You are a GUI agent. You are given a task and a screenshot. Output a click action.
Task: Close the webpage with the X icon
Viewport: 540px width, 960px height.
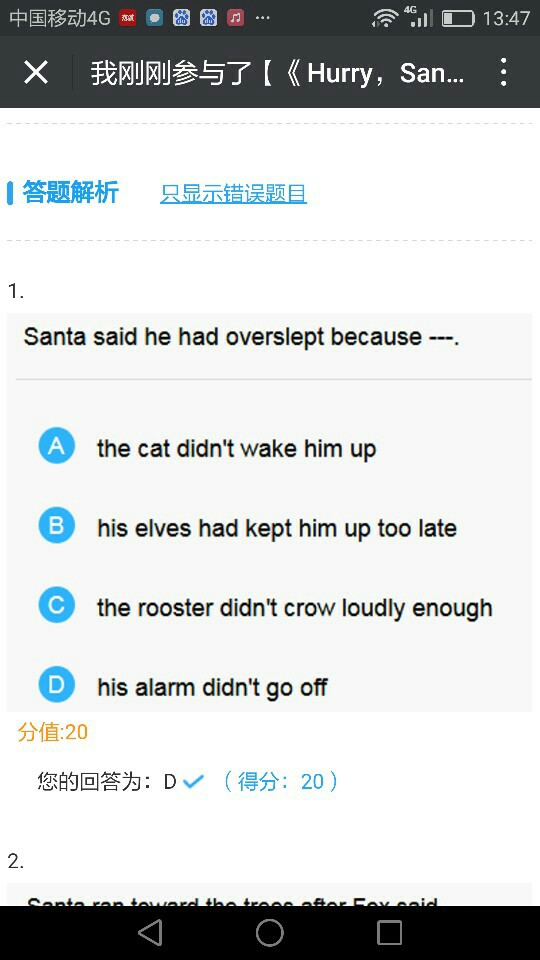[x=36, y=72]
